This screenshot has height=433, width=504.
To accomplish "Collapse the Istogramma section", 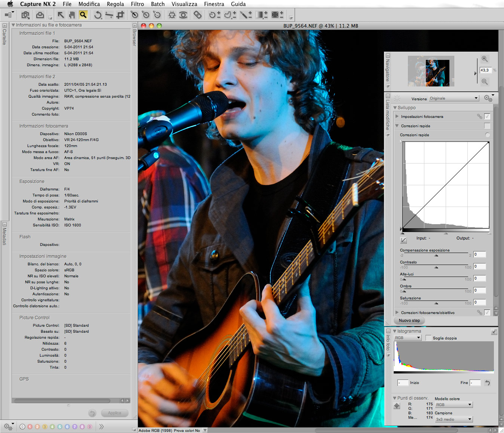I will click(395, 331).
